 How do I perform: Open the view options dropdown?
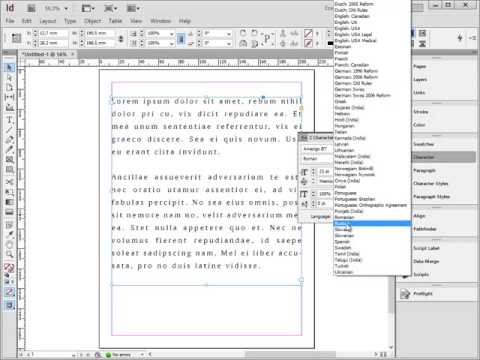point(88,8)
